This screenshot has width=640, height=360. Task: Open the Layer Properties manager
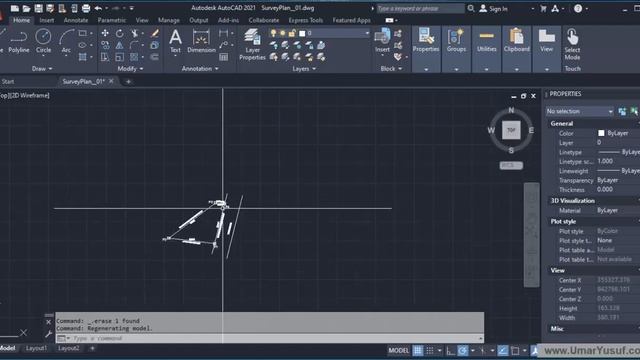(252, 44)
